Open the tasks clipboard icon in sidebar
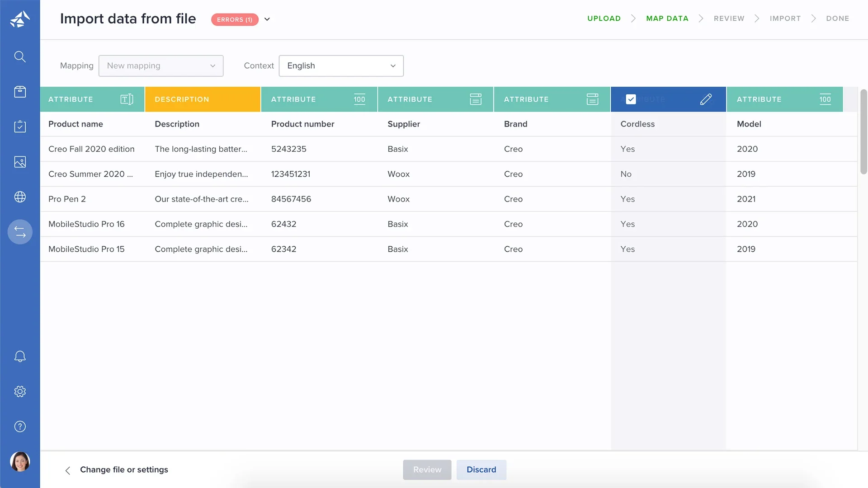The height and width of the screenshot is (488, 868). [20, 127]
